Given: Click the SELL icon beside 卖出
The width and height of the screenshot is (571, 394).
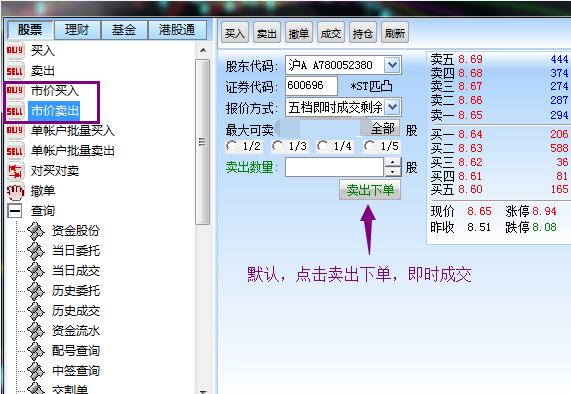Looking at the screenshot, I should tap(15, 71).
